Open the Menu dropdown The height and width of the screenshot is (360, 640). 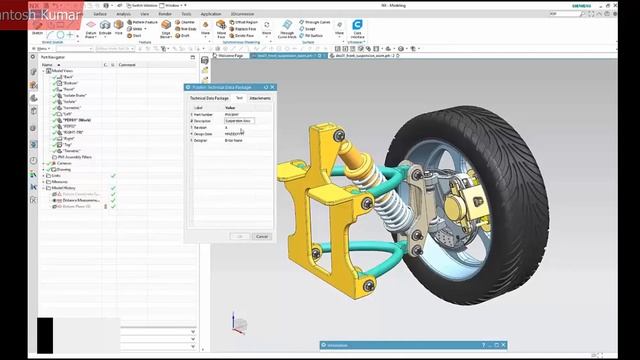[x=41, y=49]
